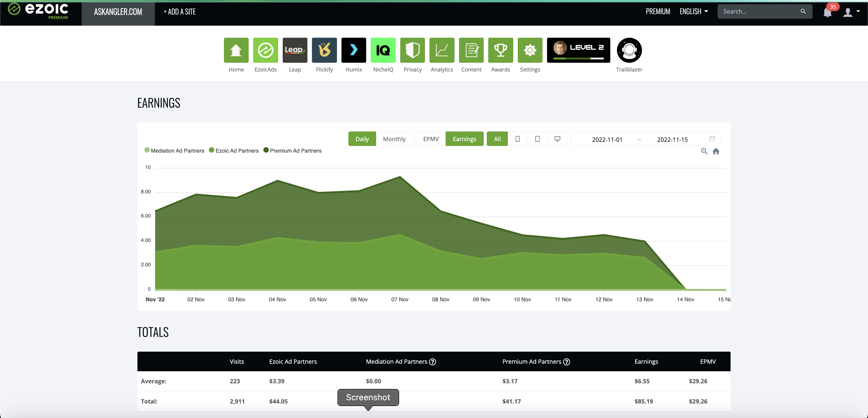The height and width of the screenshot is (418, 868).
Task: Open the date range calendar icon
Action: point(712,139)
